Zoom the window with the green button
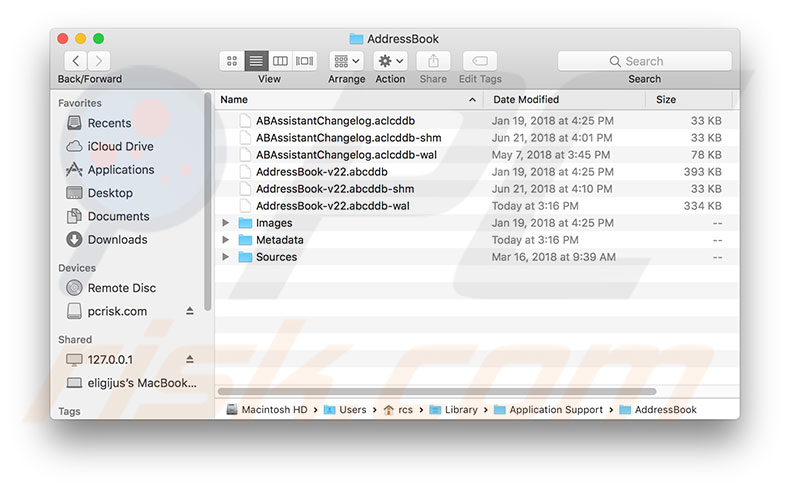790x491 pixels. 99,39
